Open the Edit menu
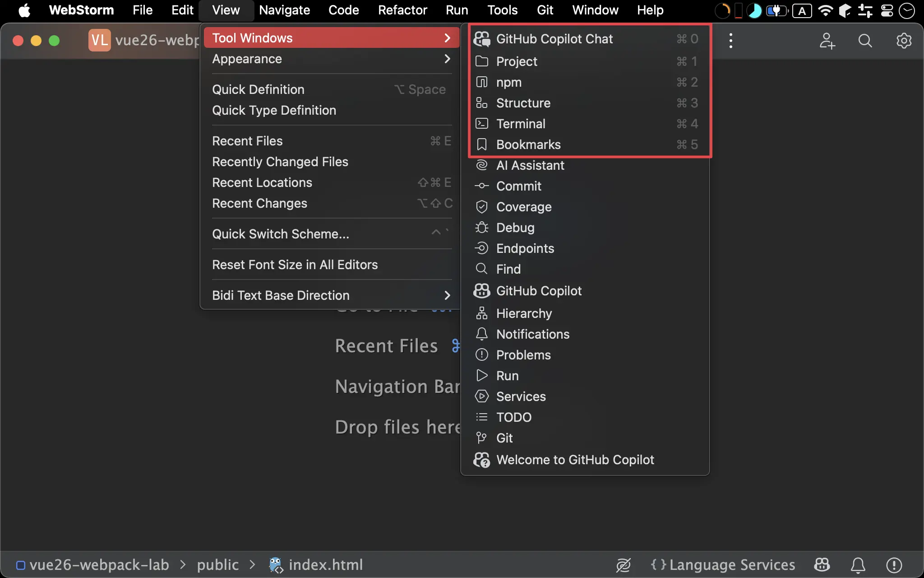This screenshot has height=578, width=924. click(x=182, y=10)
